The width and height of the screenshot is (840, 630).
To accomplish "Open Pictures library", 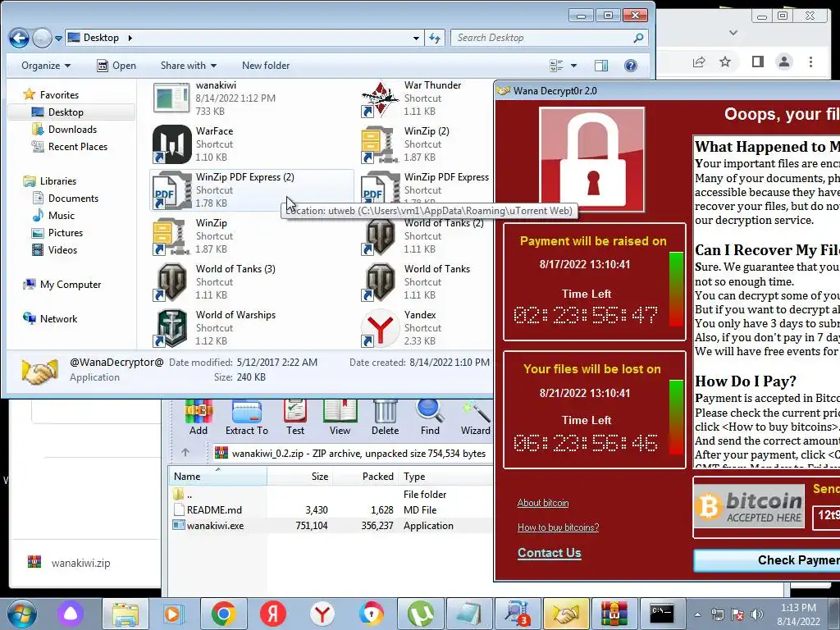I will [x=58, y=232].
